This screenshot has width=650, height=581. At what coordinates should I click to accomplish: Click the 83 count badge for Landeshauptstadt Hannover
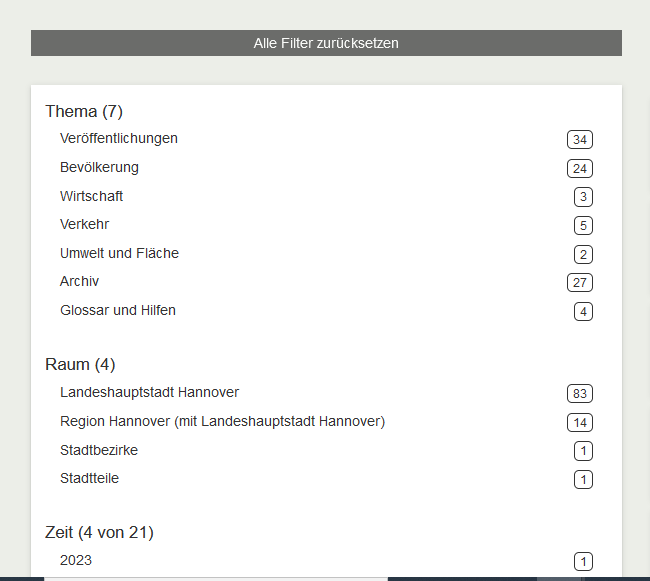[x=580, y=393]
